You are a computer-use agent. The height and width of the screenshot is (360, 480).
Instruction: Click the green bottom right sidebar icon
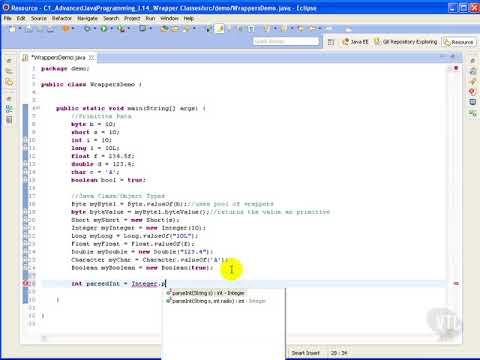point(472,113)
